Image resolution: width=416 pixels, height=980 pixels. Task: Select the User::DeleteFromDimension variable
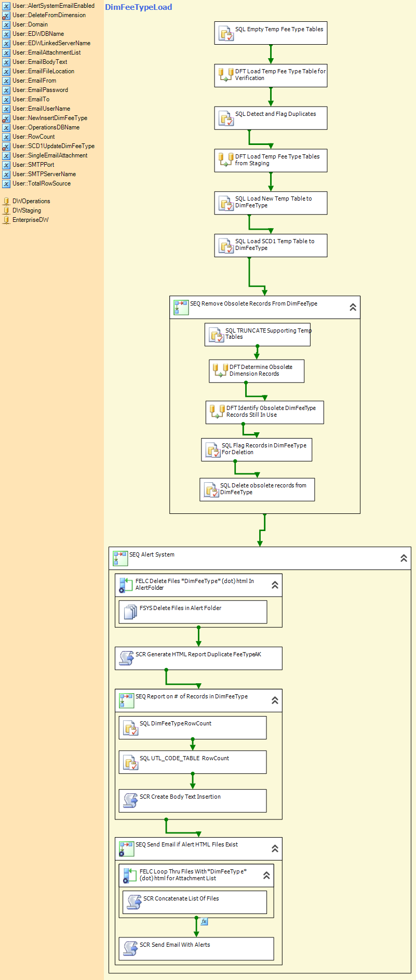(49, 15)
